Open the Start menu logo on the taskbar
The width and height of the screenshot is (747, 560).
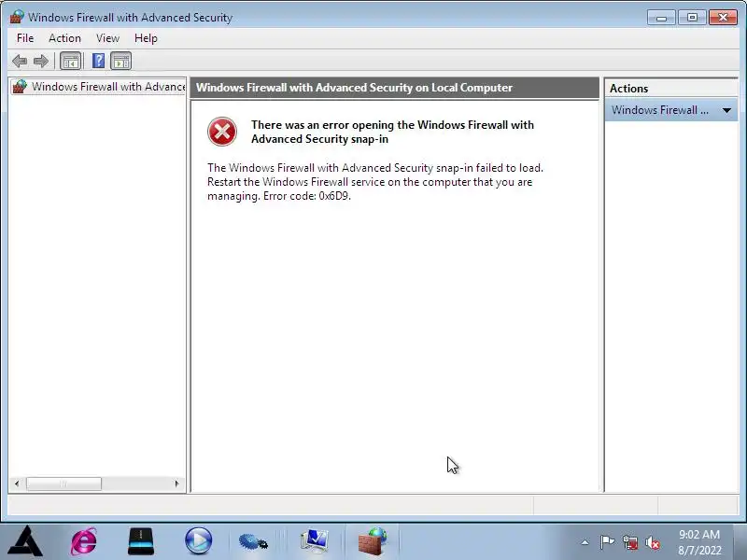click(26, 541)
